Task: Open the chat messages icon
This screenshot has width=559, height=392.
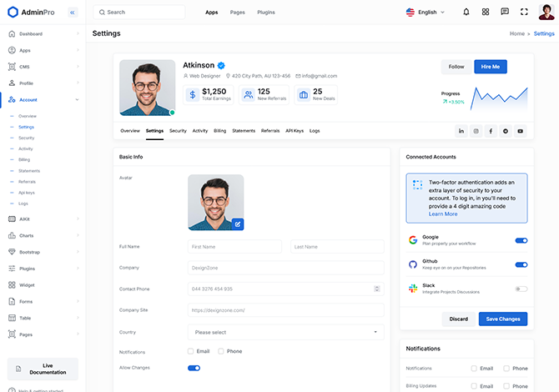Action: coord(505,13)
